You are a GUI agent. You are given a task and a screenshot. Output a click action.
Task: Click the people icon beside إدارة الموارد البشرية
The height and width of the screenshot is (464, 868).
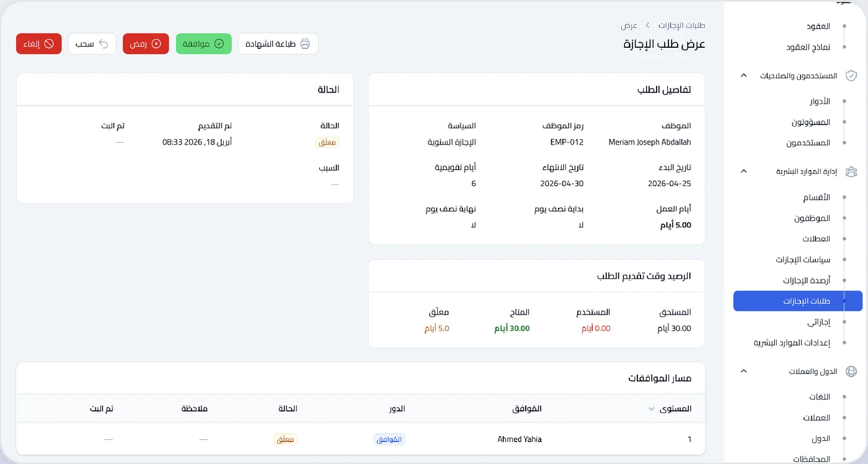[851, 171]
